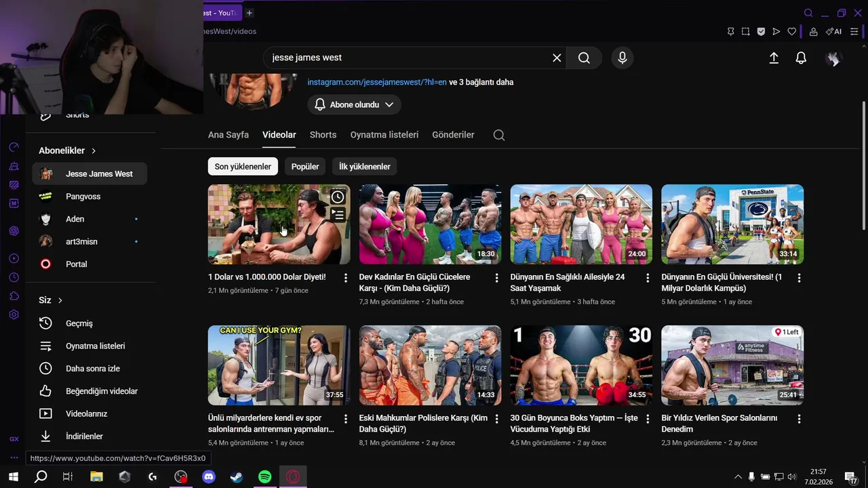Open the Opera My Flow send icon
Screen dimensions: 868x488
[776, 31]
